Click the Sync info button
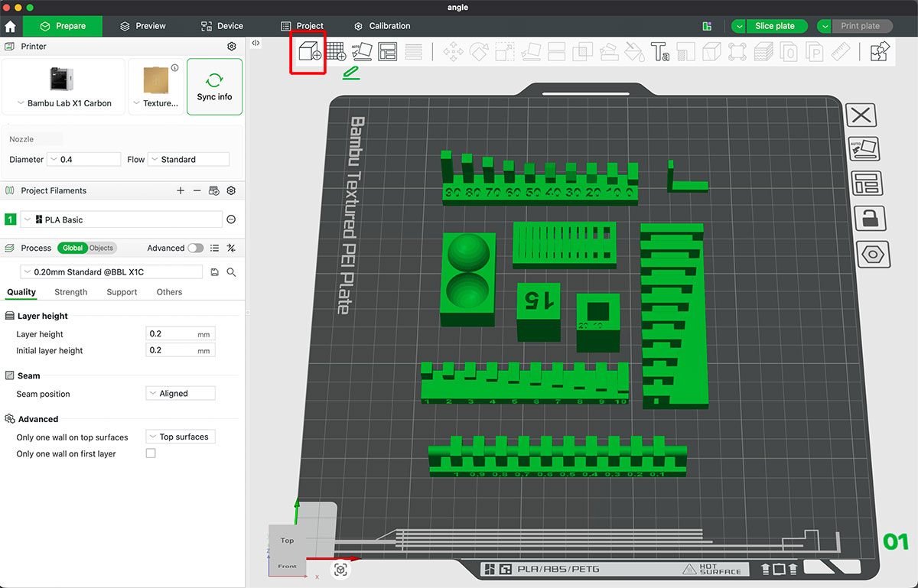Screen dimensions: 918x588 214,87
